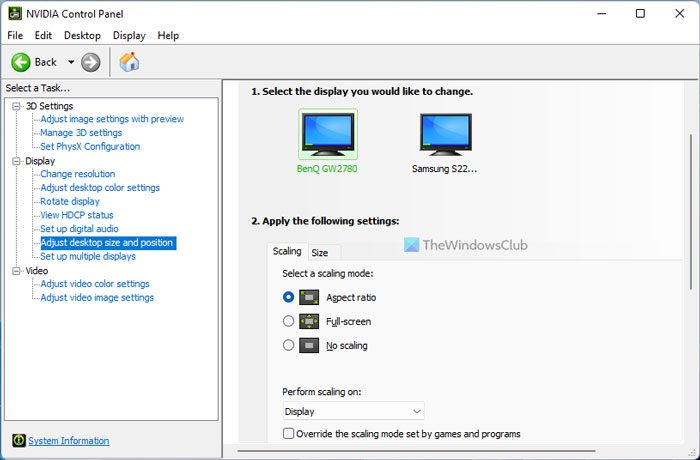Open the Perform scaling on dropdown
The height and width of the screenshot is (460, 700).
point(353,411)
